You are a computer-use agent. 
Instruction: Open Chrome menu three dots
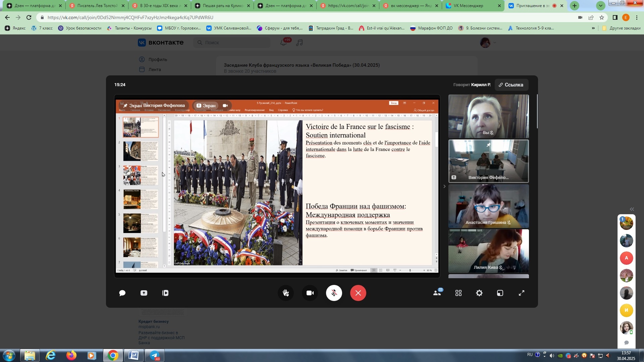click(637, 17)
